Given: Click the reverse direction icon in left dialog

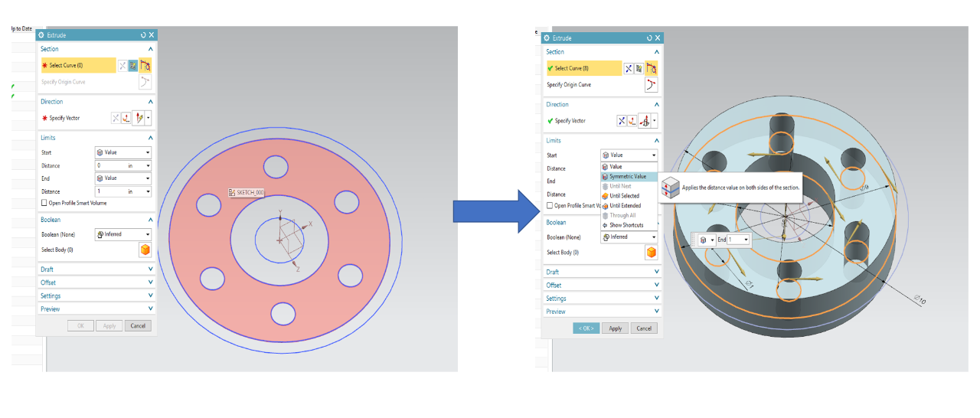Looking at the screenshot, I should tap(116, 118).
